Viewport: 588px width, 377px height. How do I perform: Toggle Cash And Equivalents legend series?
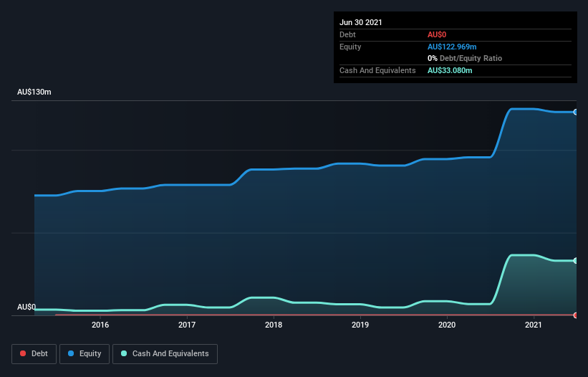[165, 354]
